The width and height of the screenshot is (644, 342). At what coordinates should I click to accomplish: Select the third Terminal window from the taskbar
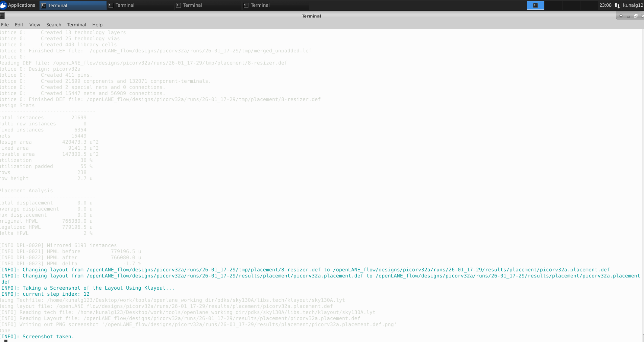[193, 5]
